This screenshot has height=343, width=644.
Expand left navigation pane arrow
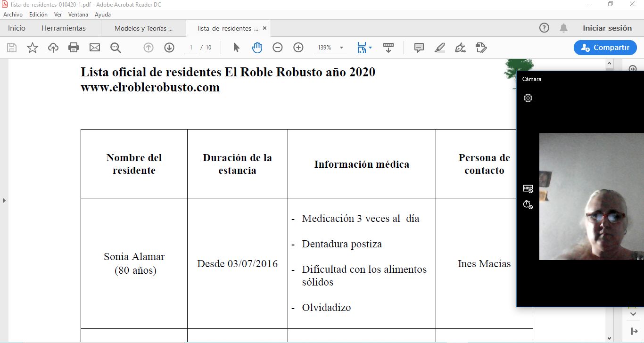4,201
